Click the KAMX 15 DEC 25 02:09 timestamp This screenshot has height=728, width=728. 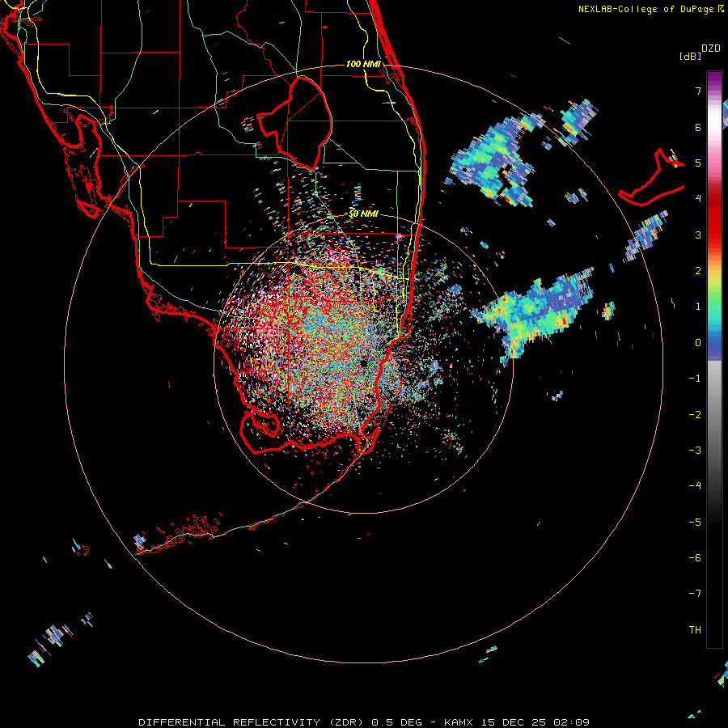(517, 722)
